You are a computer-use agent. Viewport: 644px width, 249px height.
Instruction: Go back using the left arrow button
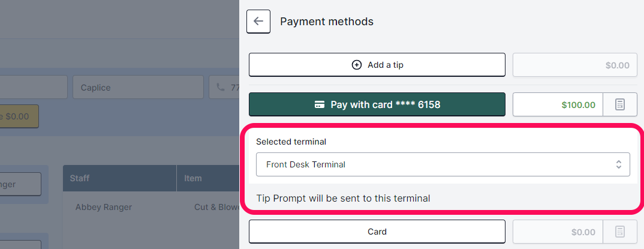pos(258,22)
